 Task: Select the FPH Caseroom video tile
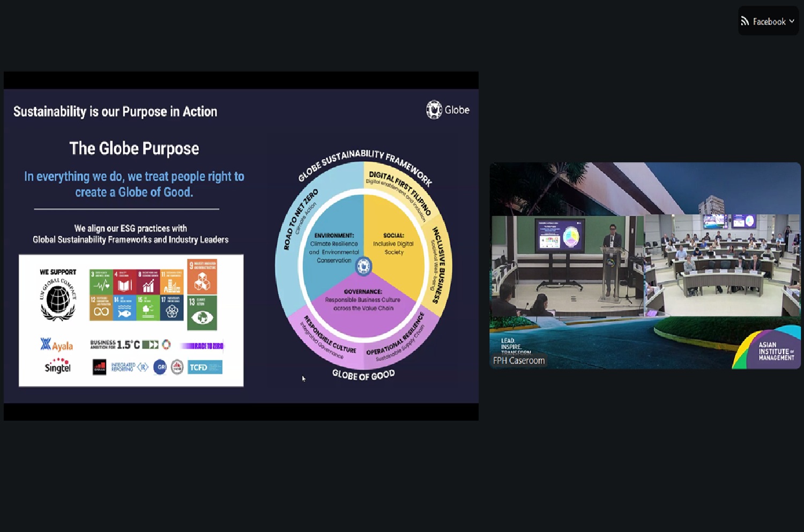tap(645, 265)
